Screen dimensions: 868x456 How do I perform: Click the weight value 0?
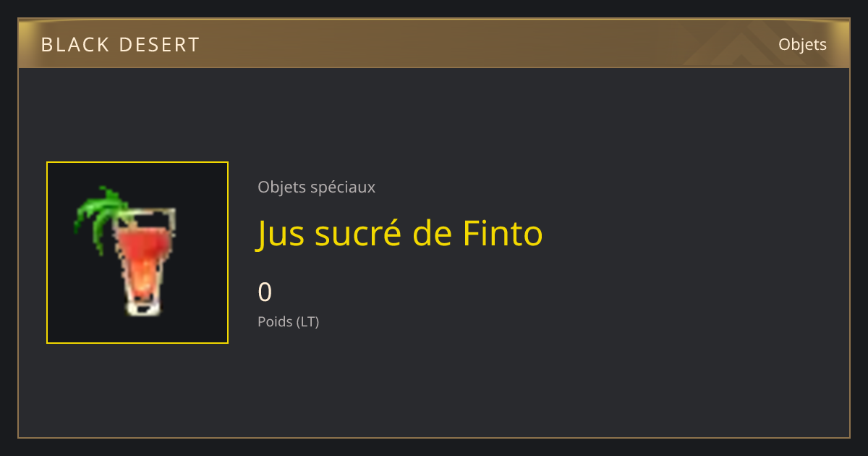coord(265,292)
